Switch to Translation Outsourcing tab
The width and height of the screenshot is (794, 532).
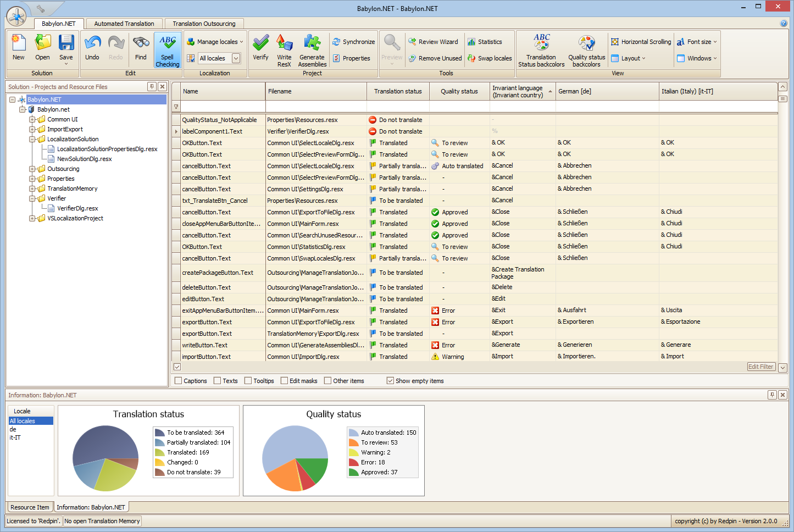pyautogui.click(x=204, y=24)
